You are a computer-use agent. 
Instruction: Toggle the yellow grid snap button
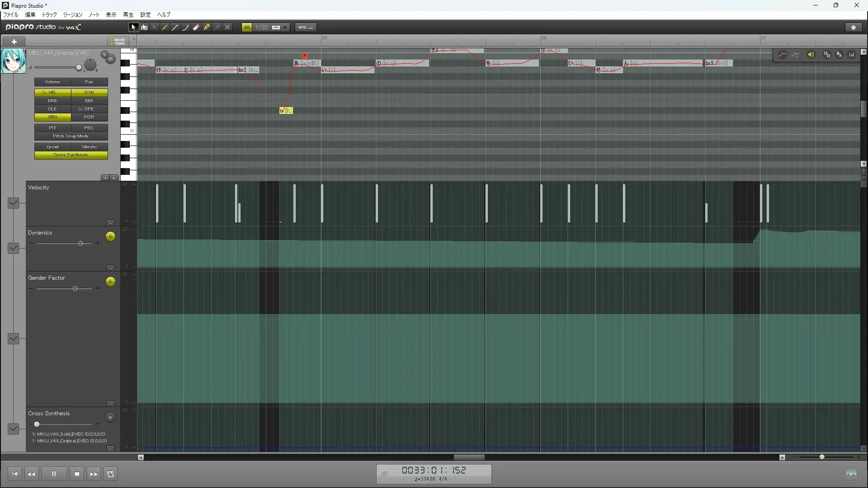(x=247, y=28)
